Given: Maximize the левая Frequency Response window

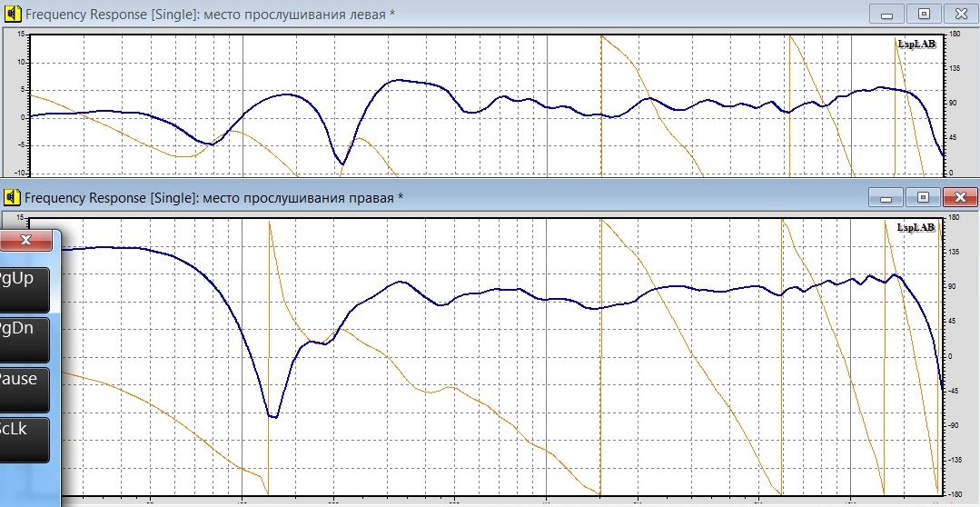Looking at the screenshot, I should tap(923, 14).
